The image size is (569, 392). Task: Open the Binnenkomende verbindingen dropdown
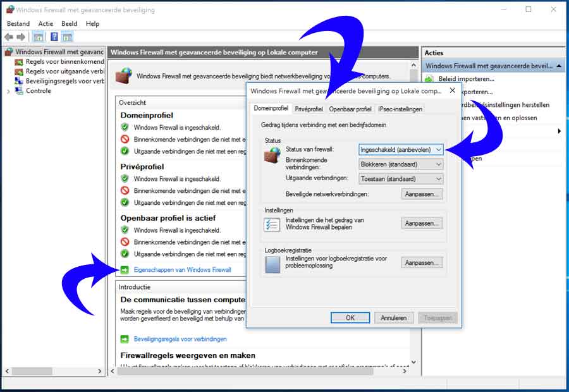click(x=401, y=164)
